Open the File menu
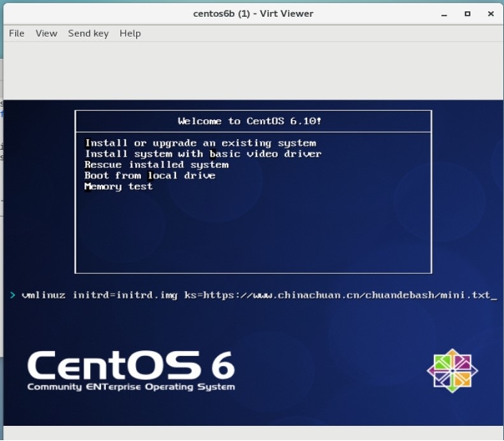 [x=17, y=33]
